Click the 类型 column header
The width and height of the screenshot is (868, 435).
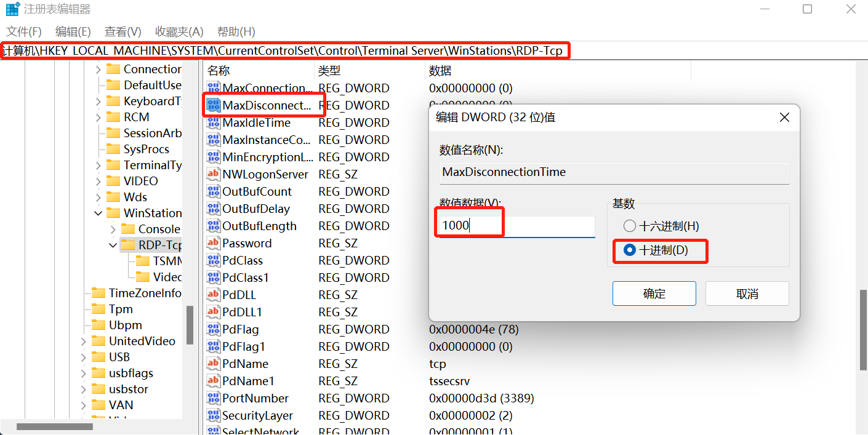coord(369,71)
